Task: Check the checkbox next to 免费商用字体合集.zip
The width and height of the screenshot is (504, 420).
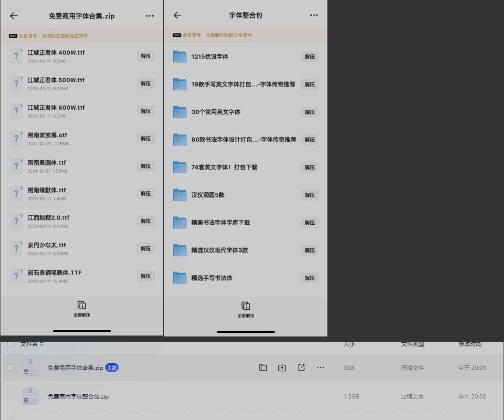Action: 10,367
